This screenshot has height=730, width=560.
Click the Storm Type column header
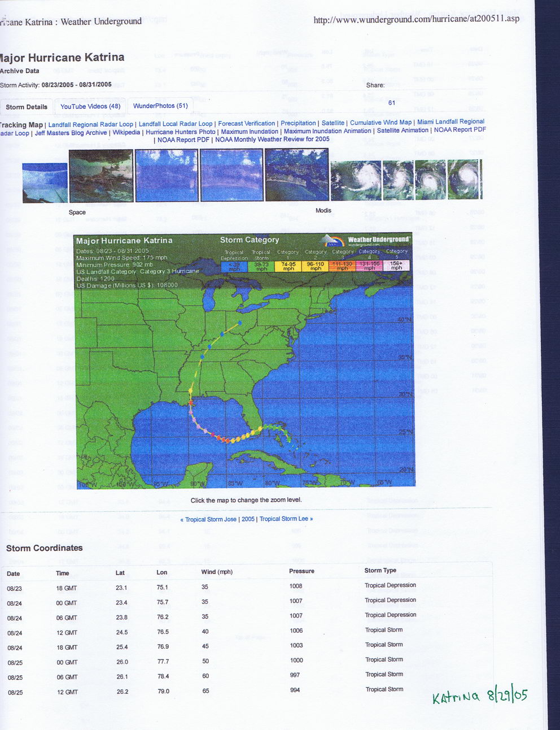click(380, 571)
